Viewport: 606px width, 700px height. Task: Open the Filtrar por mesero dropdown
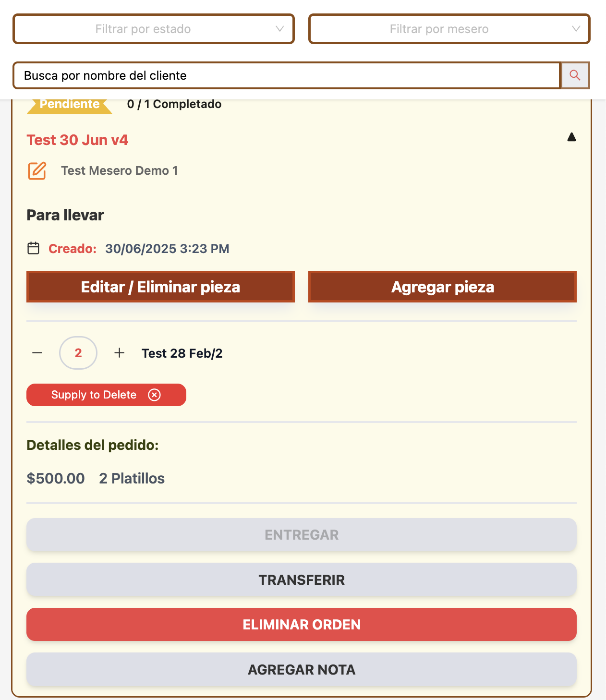449,29
